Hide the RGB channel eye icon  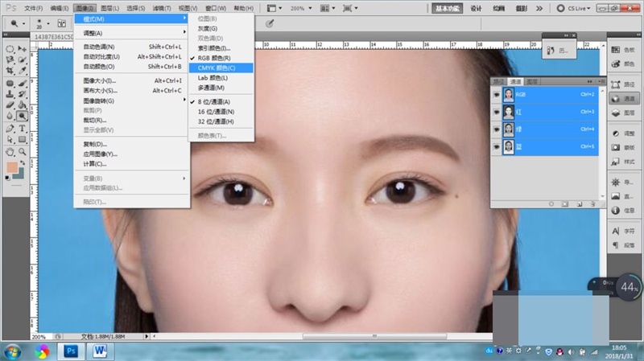[x=497, y=94]
